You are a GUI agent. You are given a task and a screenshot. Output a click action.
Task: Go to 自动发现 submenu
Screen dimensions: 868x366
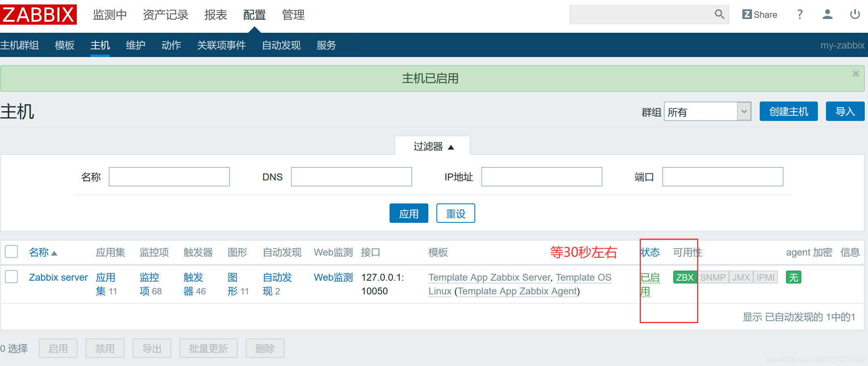click(281, 45)
